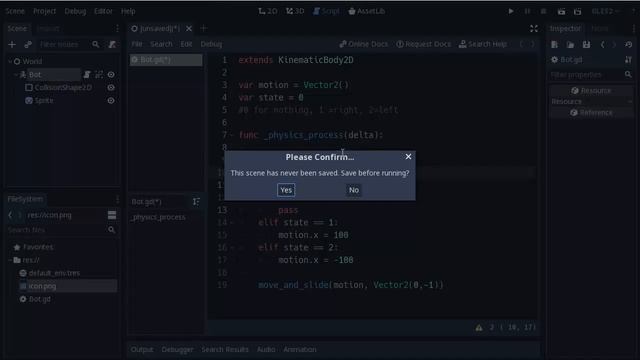Select the Import dock tab
This screenshot has width=640, height=360.
(48, 28)
